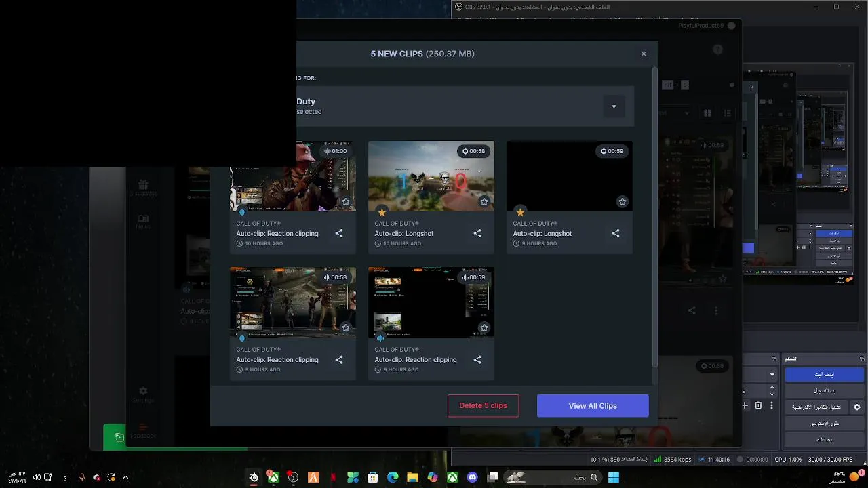Viewport: 868px width, 488px height.
Task: Open Netflix from the taskbar
Action: tap(333, 477)
